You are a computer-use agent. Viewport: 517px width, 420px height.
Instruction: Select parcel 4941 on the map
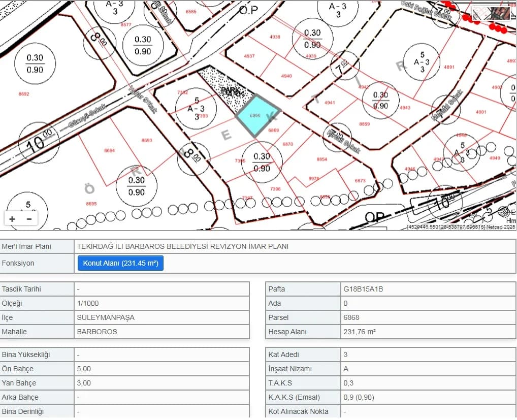coord(330,103)
